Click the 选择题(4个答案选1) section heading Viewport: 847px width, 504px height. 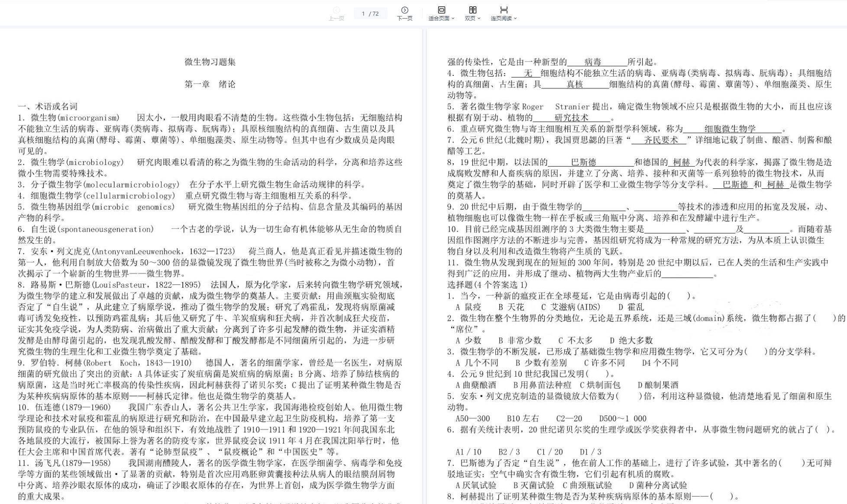tap(487, 285)
